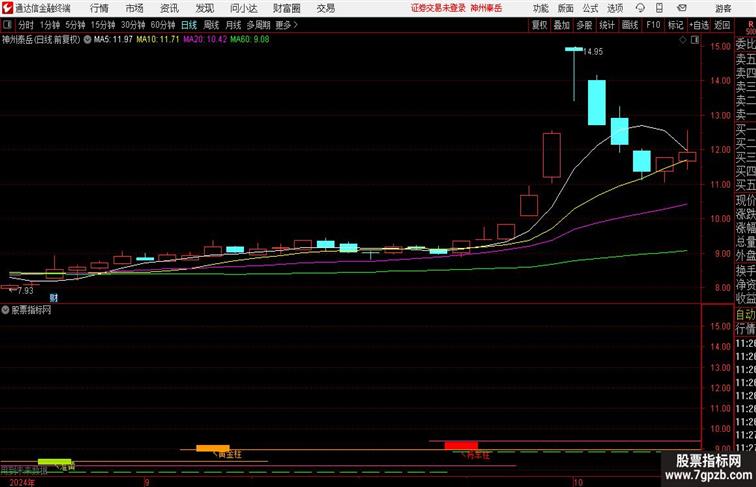The width and height of the screenshot is (756, 487).
Task: Click the 7.93 low price label
Action: point(25,291)
